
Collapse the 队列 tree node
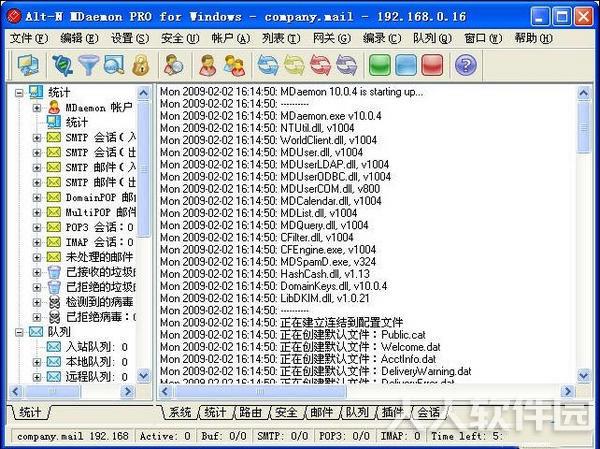[x=19, y=332]
